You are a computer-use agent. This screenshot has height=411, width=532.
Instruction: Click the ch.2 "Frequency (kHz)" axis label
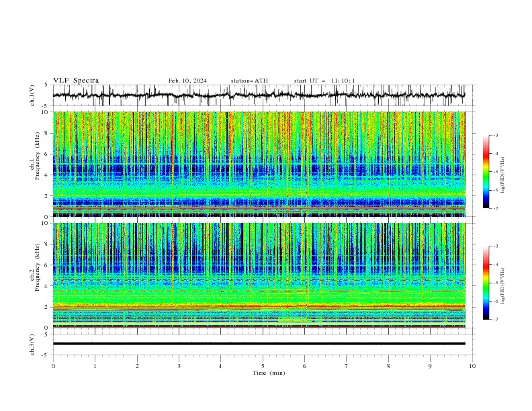point(37,267)
